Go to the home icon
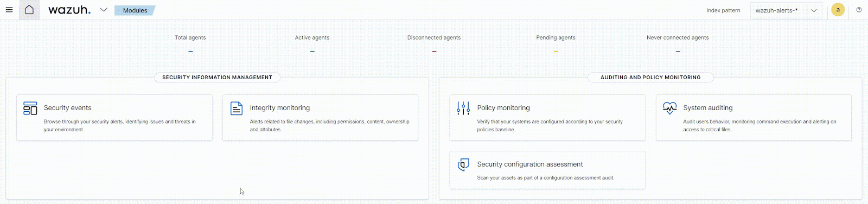This screenshot has width=868, height=204. (x=29, y=10)
